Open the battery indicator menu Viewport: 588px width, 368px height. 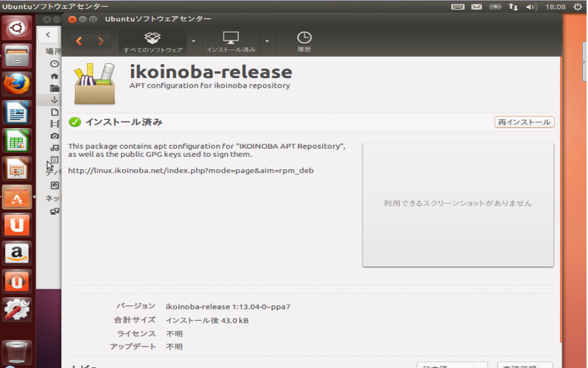tap(495, 7)
